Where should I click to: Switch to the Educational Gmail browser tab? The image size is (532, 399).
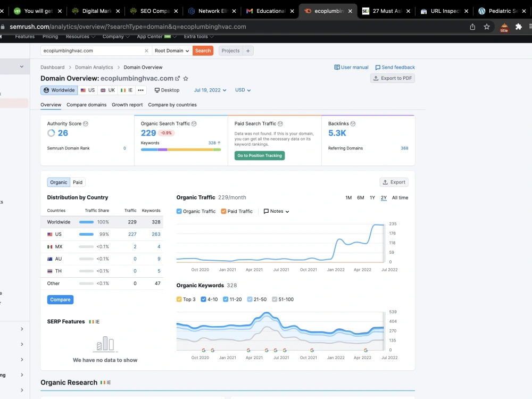270,11
